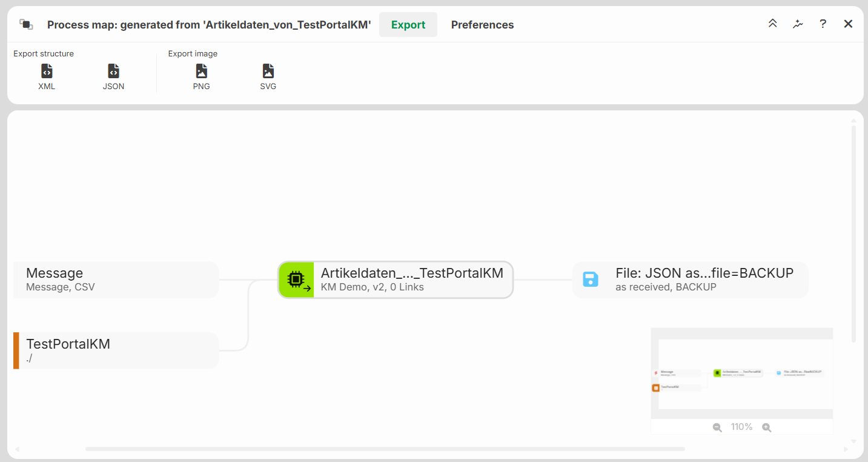Click the green processor chip icon
Viewport: 868px width, 462px height.
point(296,280)
